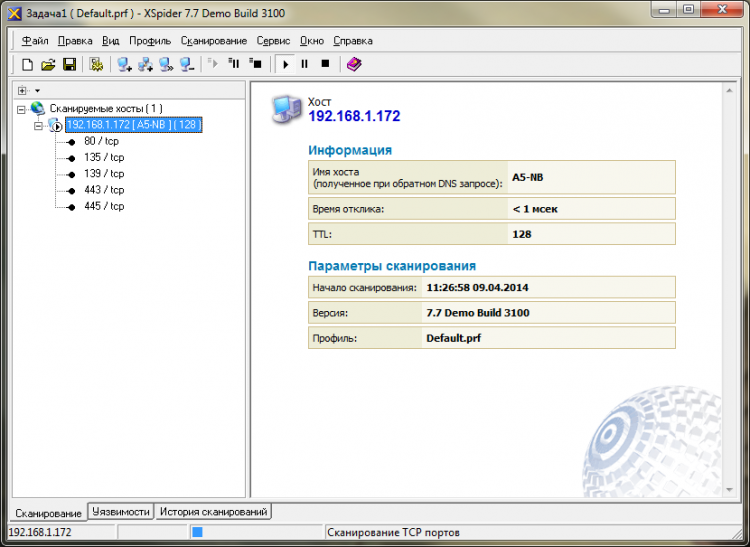Screen dimensions: 750x547
Task: Click the XSpider logo in the title bar
Action: (15, 13)
